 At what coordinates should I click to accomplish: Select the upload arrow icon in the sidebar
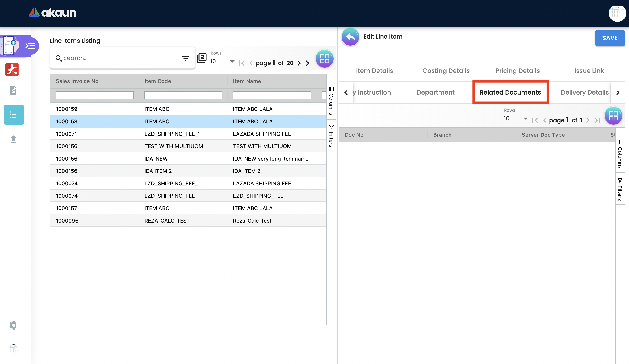pos(14,139)
